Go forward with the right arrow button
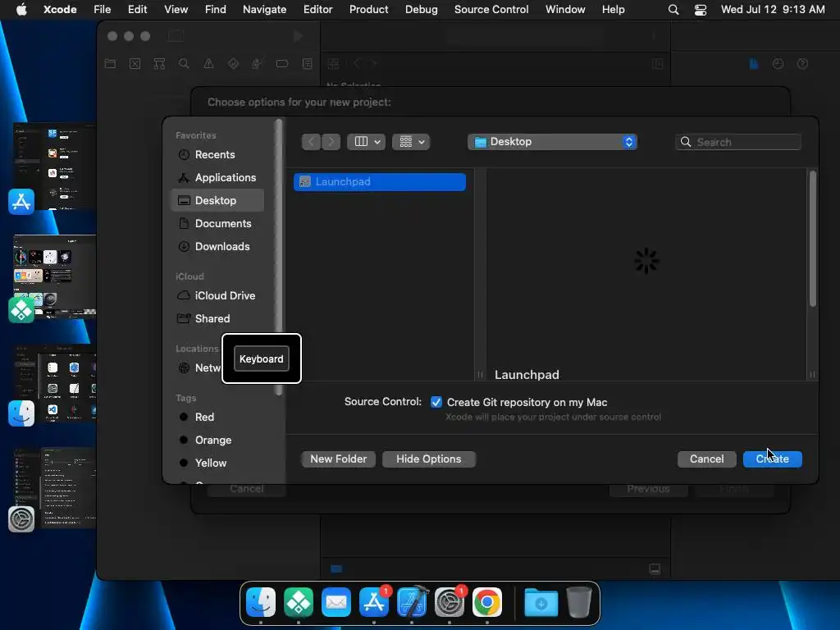The image size is (840, 630). point(331,142)
